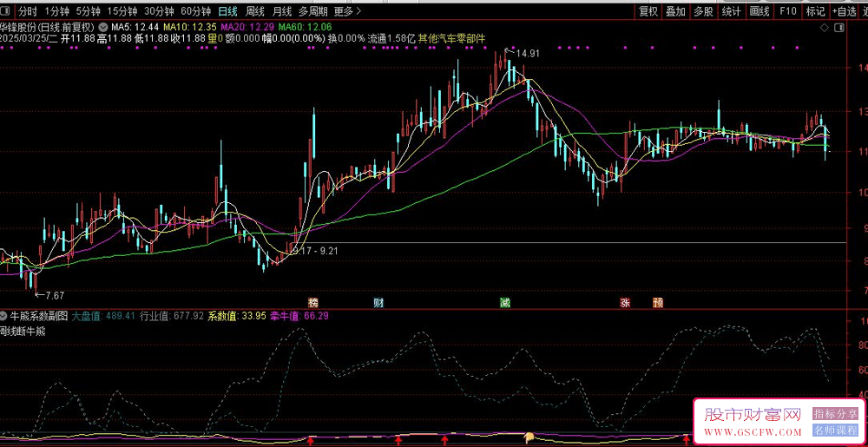The height and width of the screenshot is (447, 868).
Task: Click the first red arrow signal in the indicator panel
Action: point(311,441)
